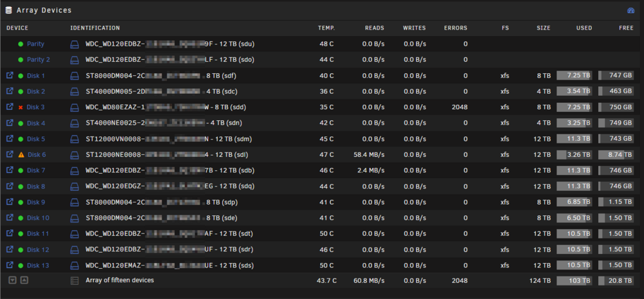Click the 48 C temperature of Parity
The width and height of the screenshot is (644, 299).
coord(327,44)
